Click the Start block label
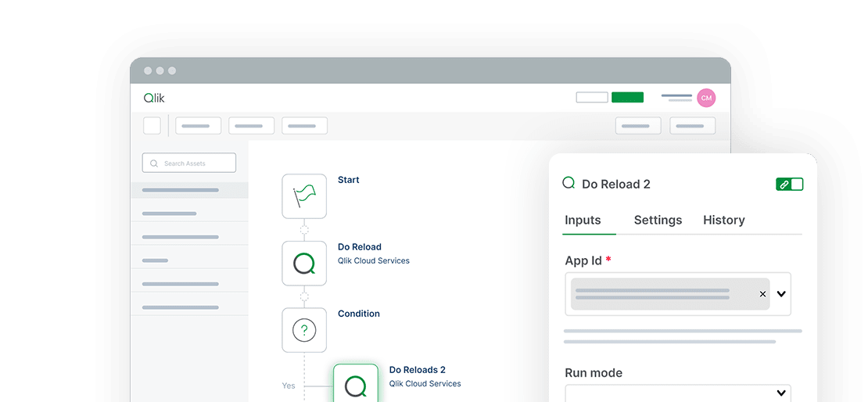This screenshot has height=402, width=868. [x=348, y=180]
